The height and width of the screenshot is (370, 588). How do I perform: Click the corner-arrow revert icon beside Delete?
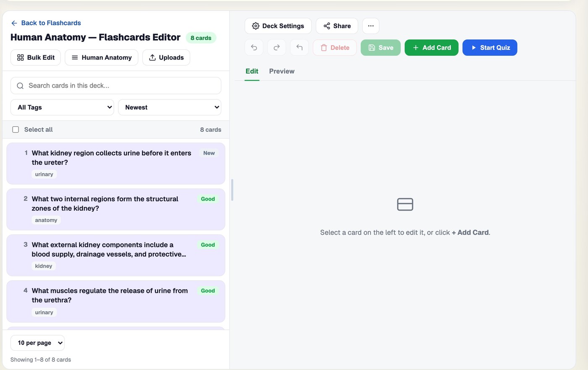[299, 48]
